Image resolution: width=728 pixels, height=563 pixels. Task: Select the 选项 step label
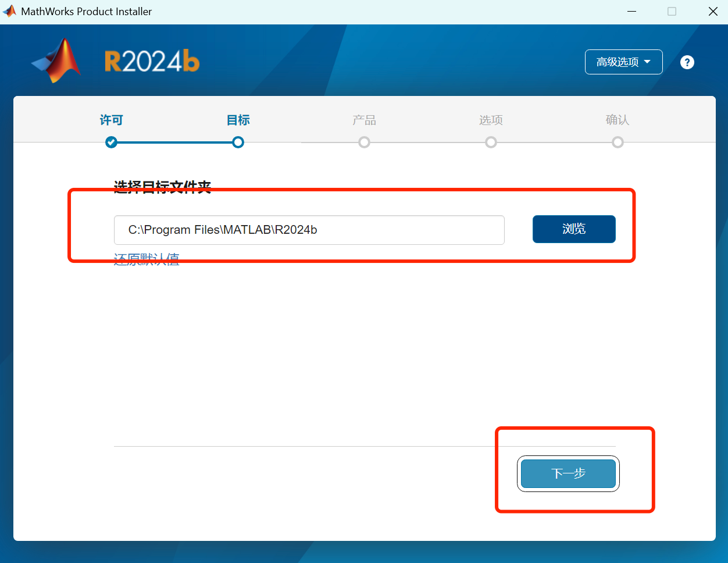coord(491,120)
